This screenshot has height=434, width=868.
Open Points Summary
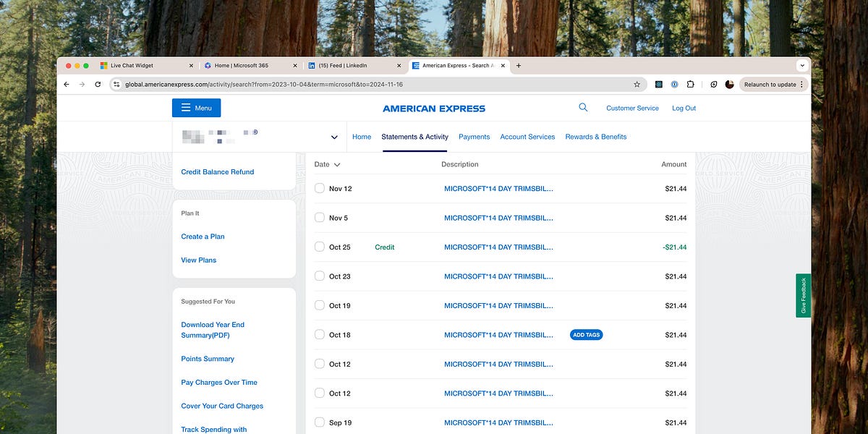(x=208, y=359)
